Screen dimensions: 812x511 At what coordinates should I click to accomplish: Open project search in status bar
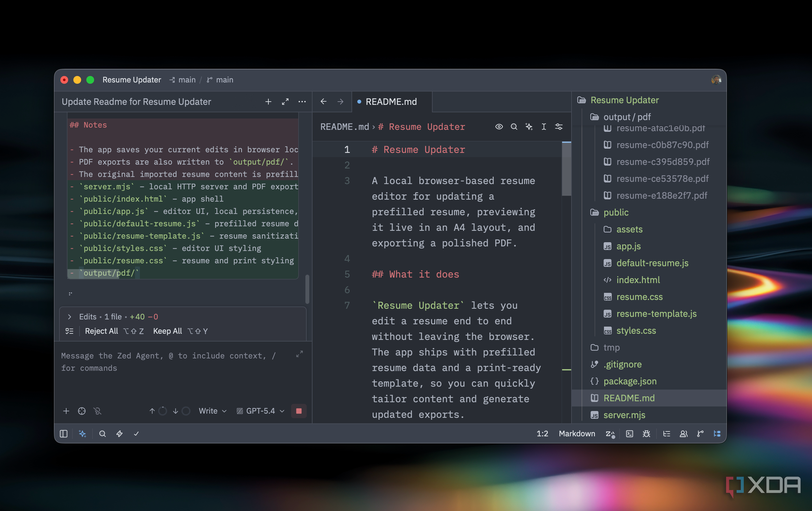[103, 433]
